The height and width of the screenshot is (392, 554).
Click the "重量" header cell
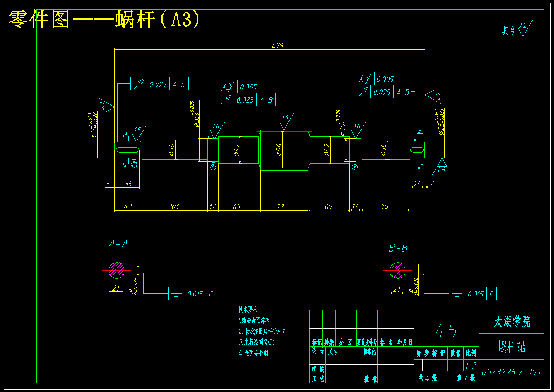455,353
